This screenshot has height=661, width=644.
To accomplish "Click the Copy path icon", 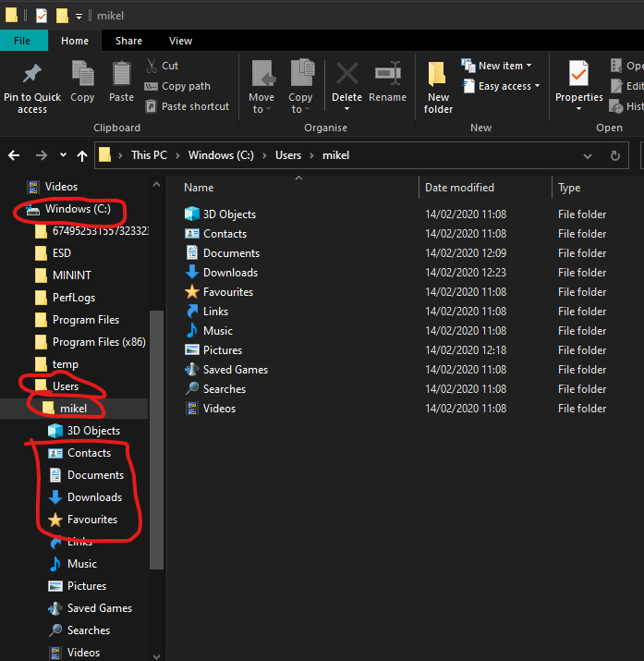I will click(x=151, y=86).
